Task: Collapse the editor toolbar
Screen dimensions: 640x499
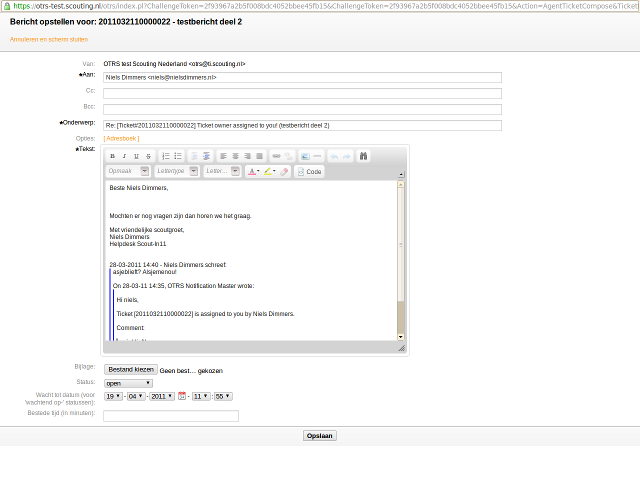Action: click(401, 174)
